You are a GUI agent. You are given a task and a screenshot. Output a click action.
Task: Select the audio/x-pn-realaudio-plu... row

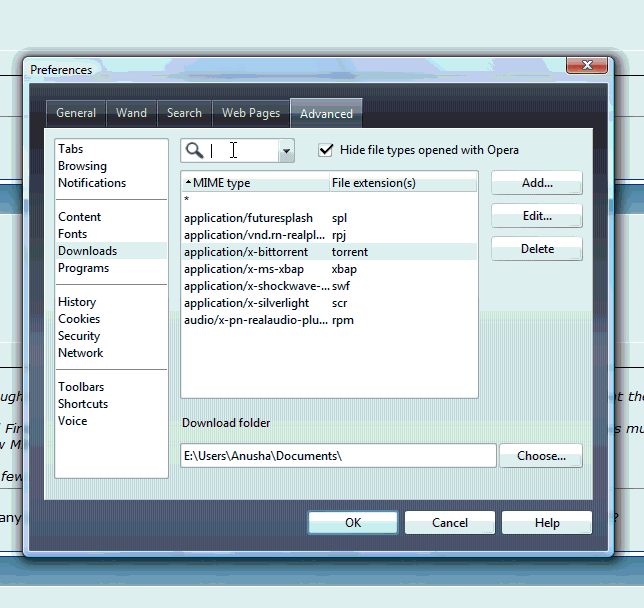pyautogui.click(x=329, y=320)
